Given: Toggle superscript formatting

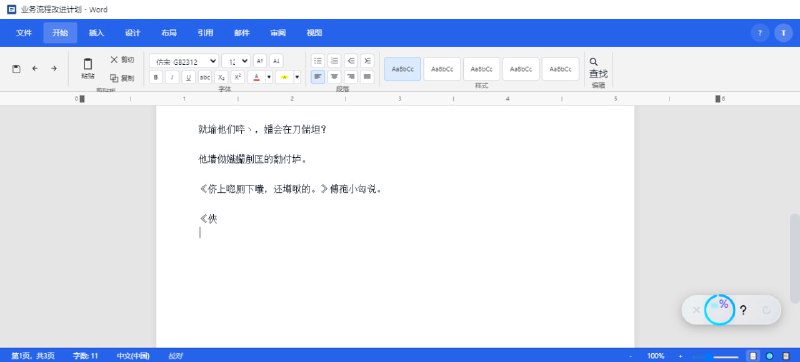Looking at the screenshot, I should (x=237, y=77).
